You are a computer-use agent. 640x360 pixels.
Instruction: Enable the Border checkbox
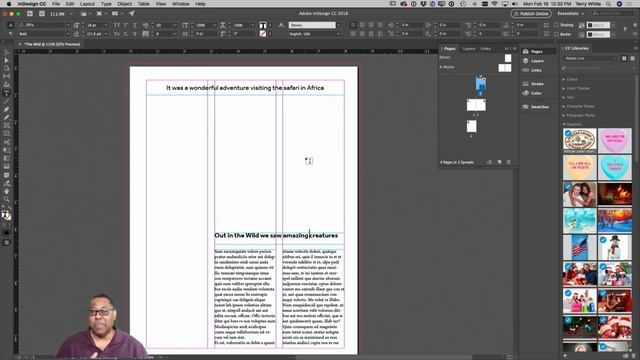pyautogui.click(x=556, y=34)
